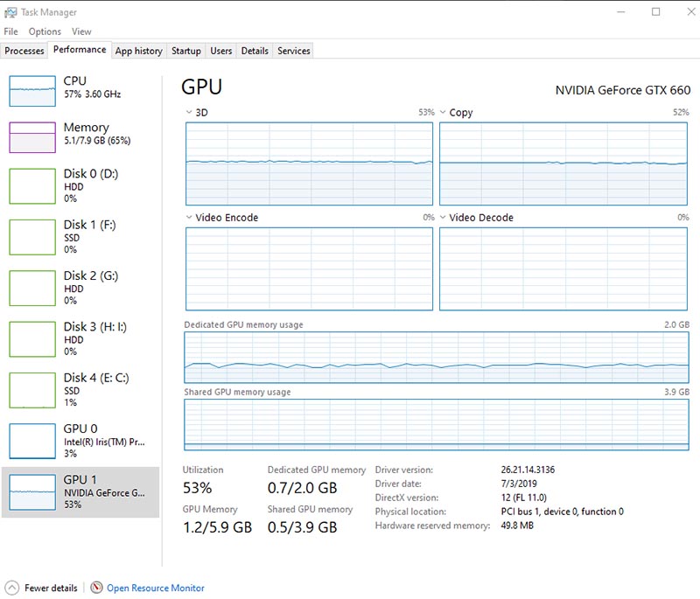The image size is (700, 599).
Task: Select the Memory usage thumbnail graph
Action: (x=32, y=137)
